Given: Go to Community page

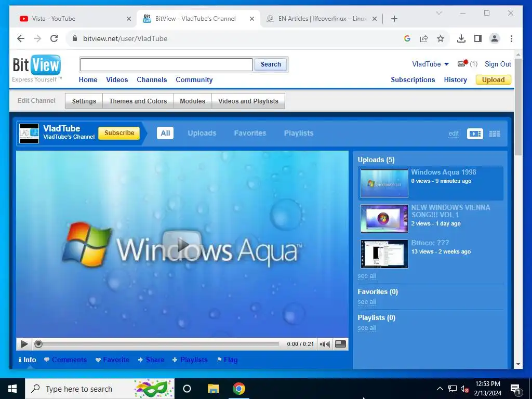Looking at the screenshot, I should pyautogui.click(x=194, y=79).
